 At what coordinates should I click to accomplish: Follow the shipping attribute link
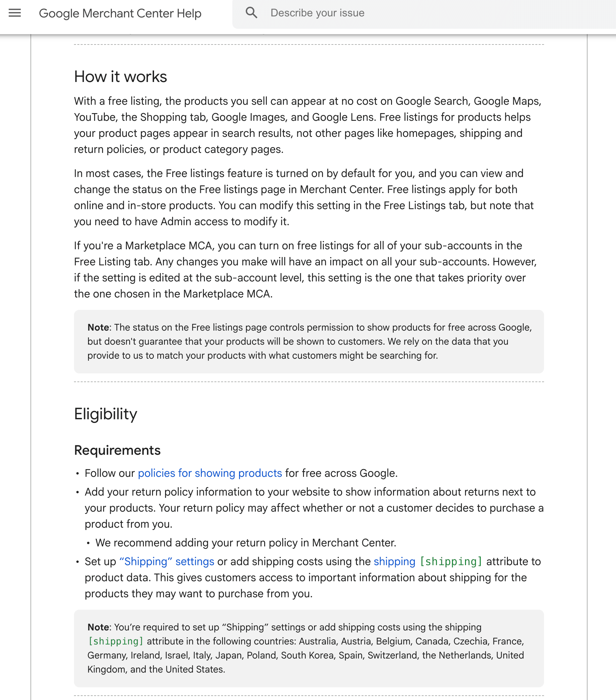tap(394, 561)
